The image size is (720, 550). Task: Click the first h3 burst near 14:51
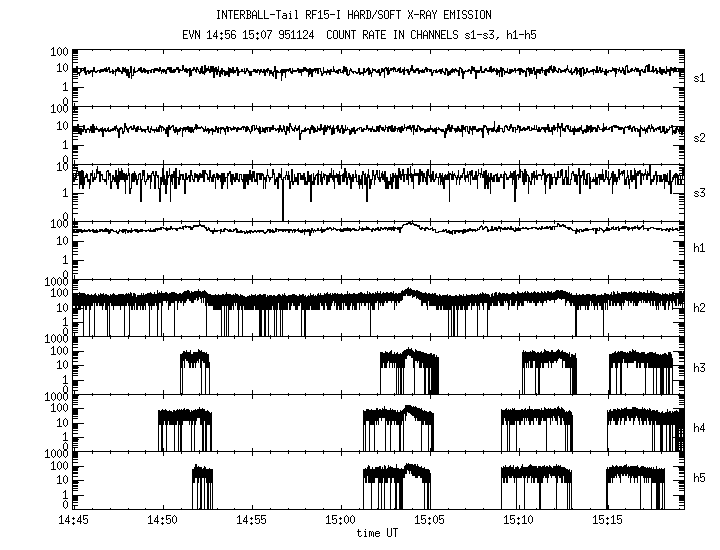point(195,371)
